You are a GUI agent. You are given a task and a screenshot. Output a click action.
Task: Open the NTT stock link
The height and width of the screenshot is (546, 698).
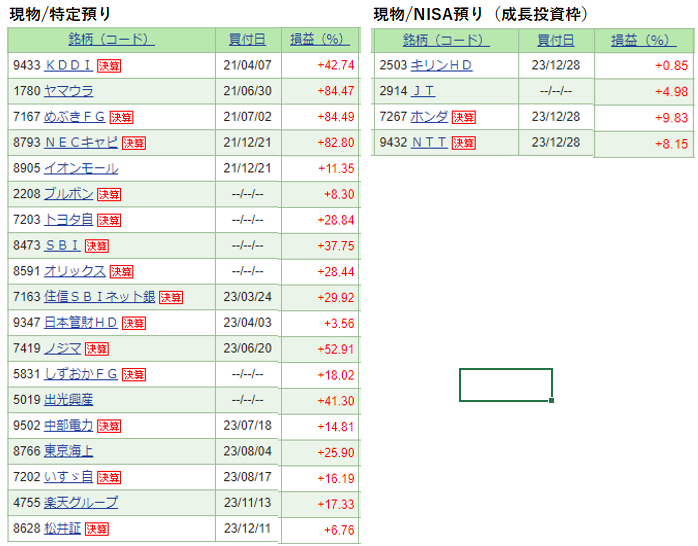coord(429,143)
